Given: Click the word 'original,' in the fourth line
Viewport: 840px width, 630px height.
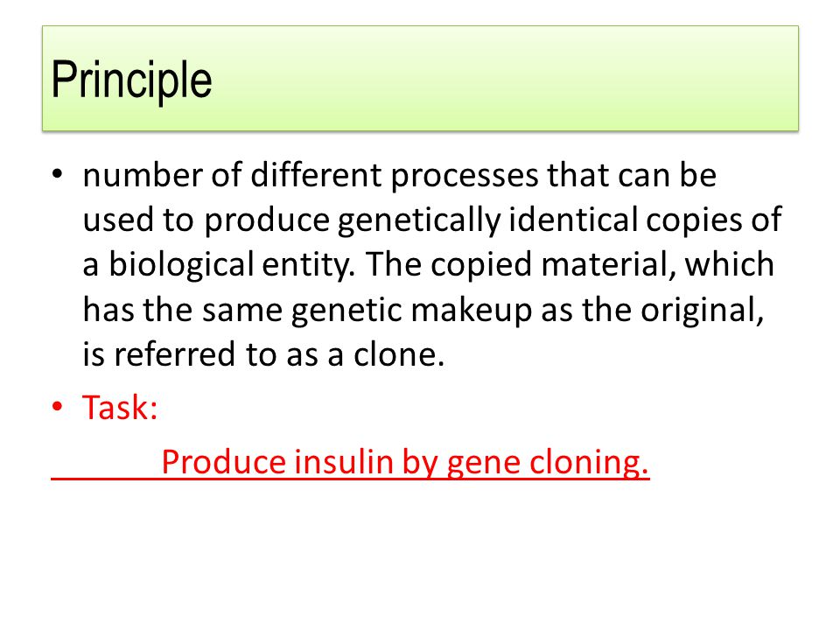Looking at the screenshot, I should pyautogui.click(x=702, y=310).
